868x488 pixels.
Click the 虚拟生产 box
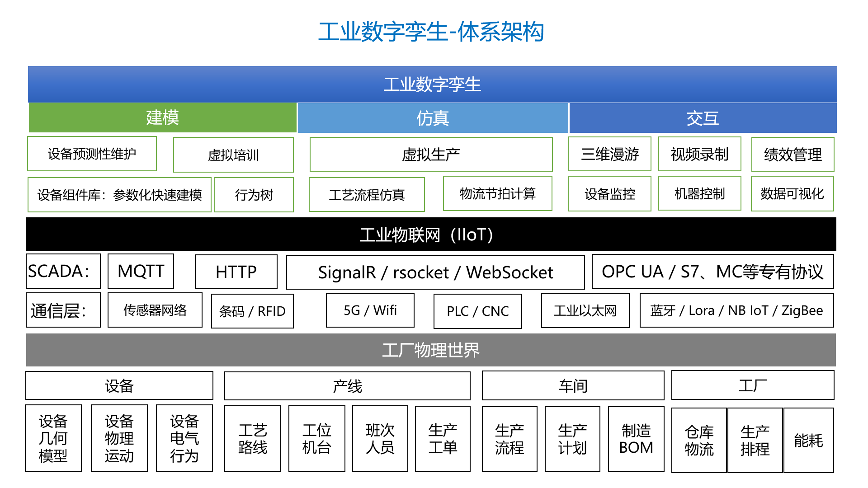[431, 155]
